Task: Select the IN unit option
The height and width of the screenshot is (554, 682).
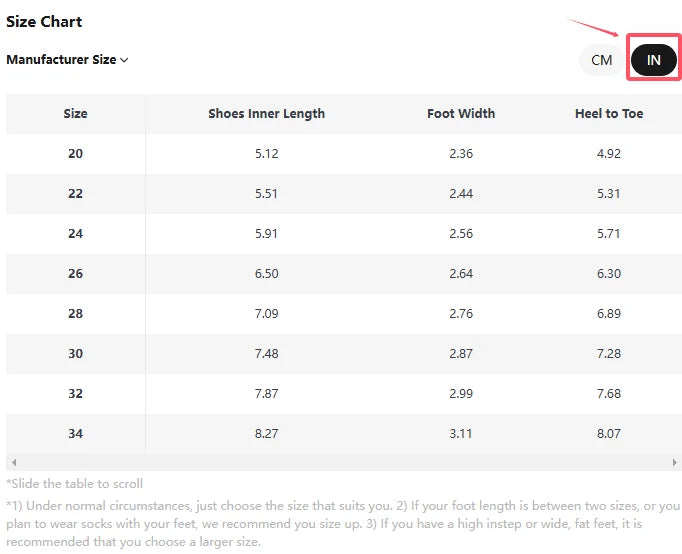Action: pos(654,60)
